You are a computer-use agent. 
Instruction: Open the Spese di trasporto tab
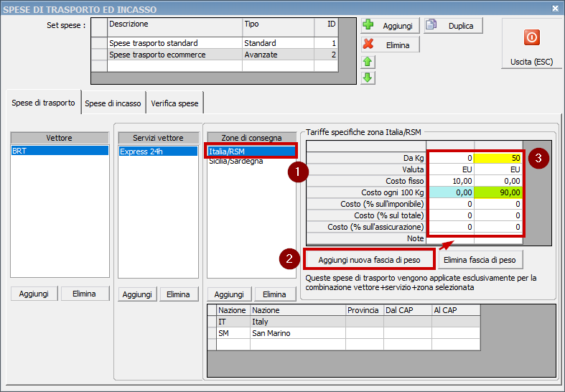click(43, 103)
